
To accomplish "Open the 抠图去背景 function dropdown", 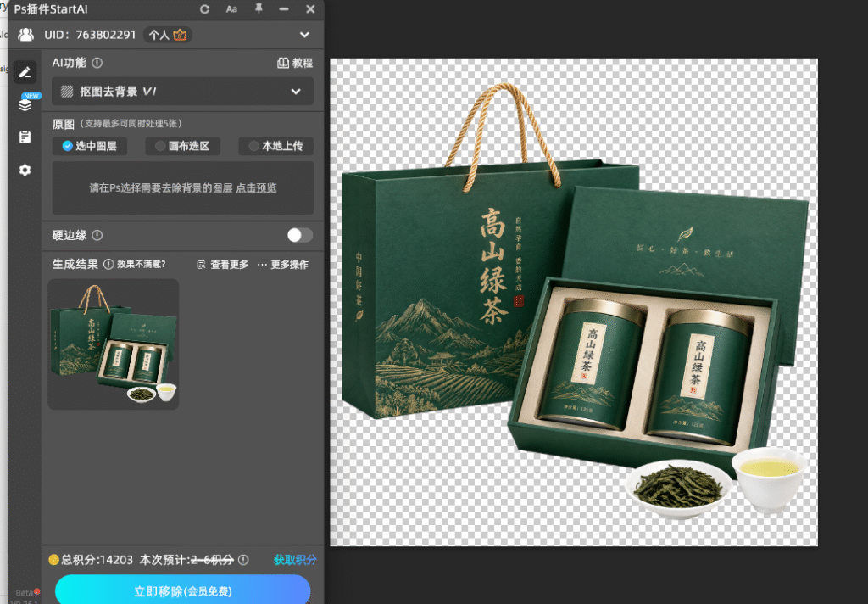I will click(x=183, y=92).
